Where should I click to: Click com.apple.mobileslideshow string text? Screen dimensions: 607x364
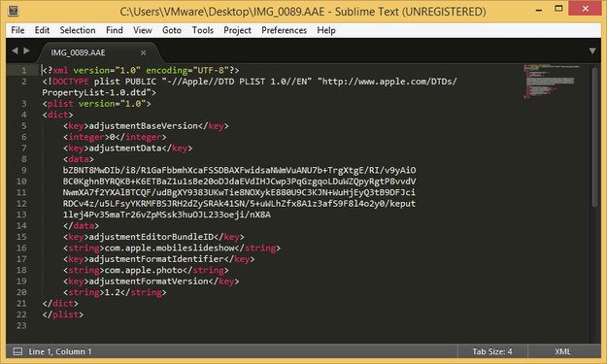(170, 248)
